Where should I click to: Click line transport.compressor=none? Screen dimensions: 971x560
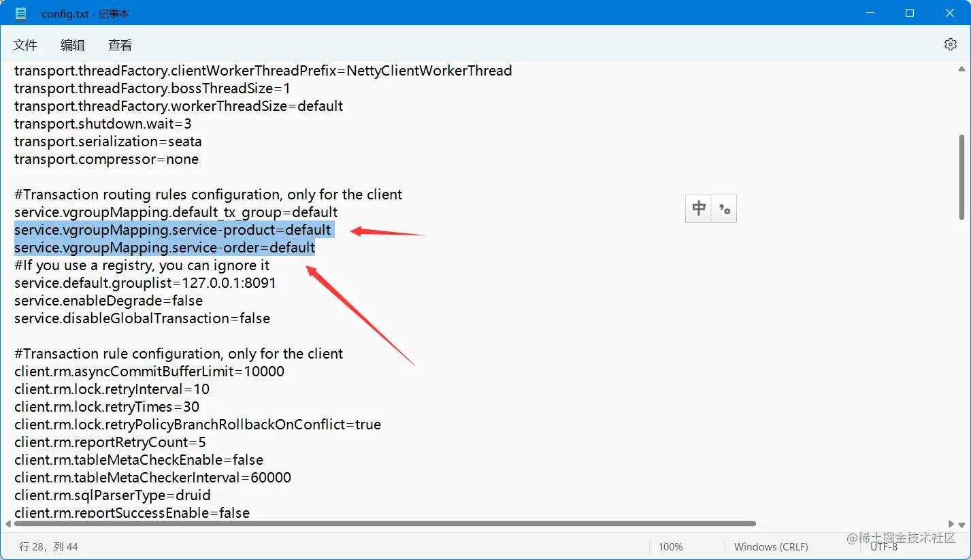(107, 159)
